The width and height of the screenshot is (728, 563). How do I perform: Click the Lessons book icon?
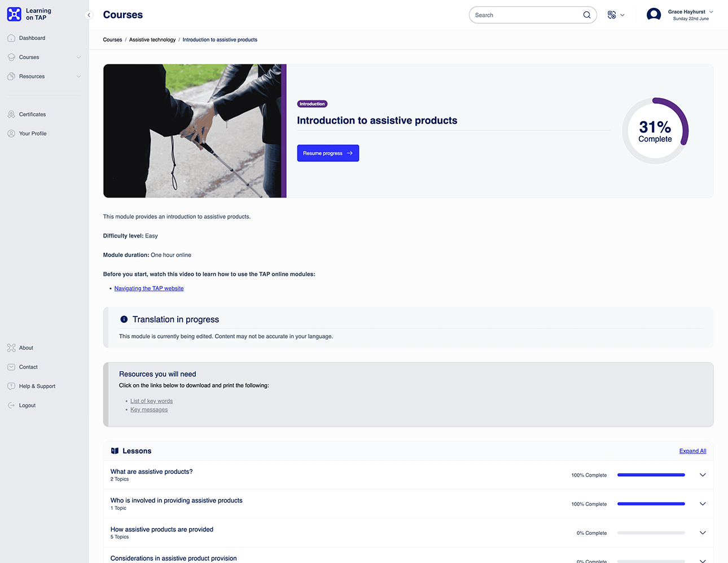(x=115, y=451)
